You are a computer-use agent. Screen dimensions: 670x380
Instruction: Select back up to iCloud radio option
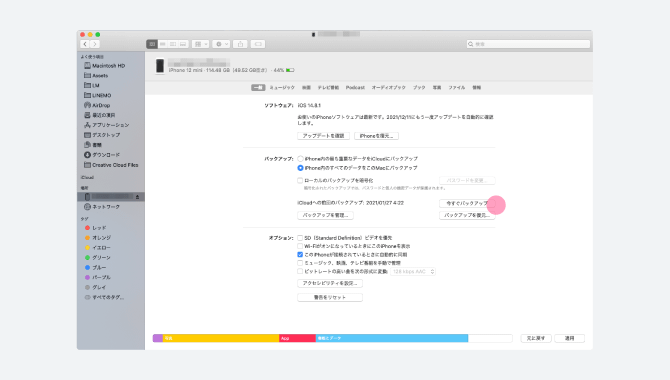[x=300, y=159]
